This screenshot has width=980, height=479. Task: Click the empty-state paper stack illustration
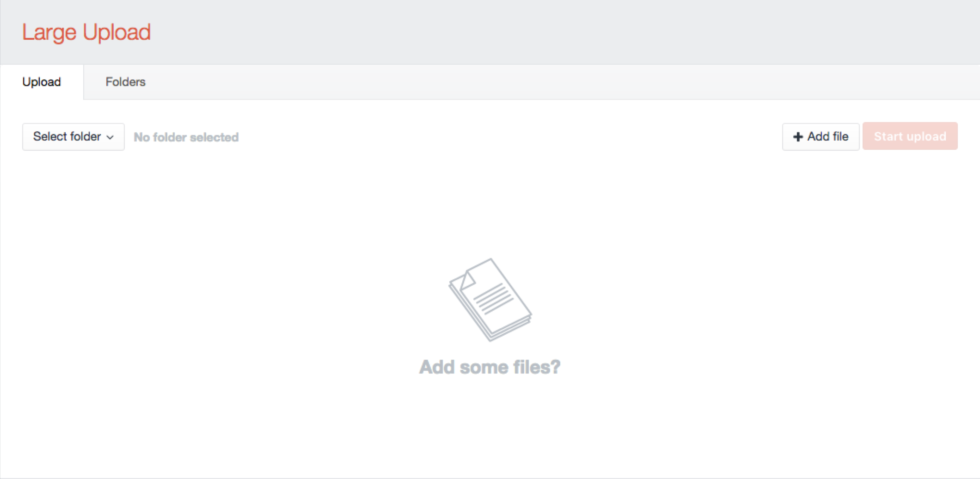pyautogui.click(x=490, y=300)
